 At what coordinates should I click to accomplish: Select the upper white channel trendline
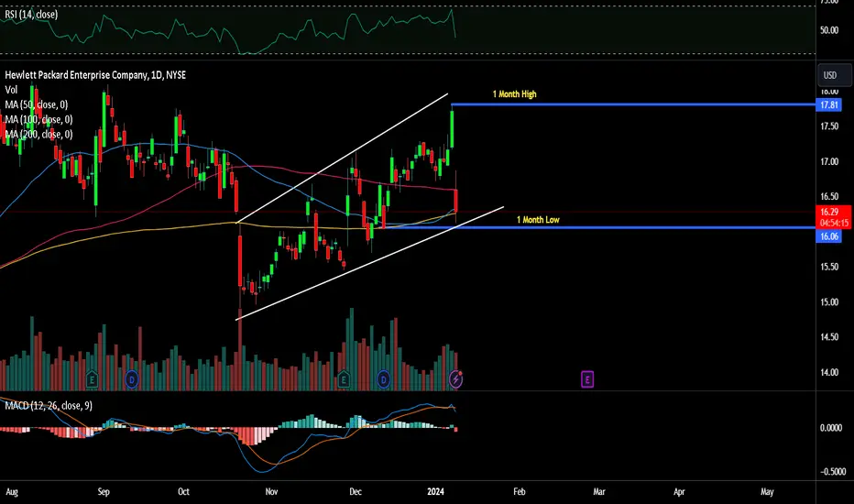342,158
